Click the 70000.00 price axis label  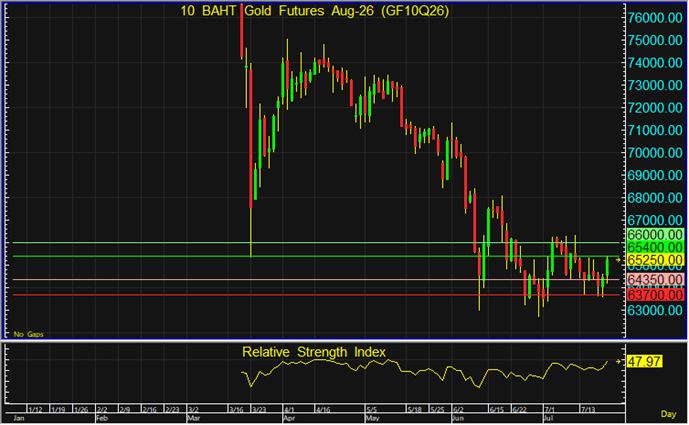click(655, 153)
